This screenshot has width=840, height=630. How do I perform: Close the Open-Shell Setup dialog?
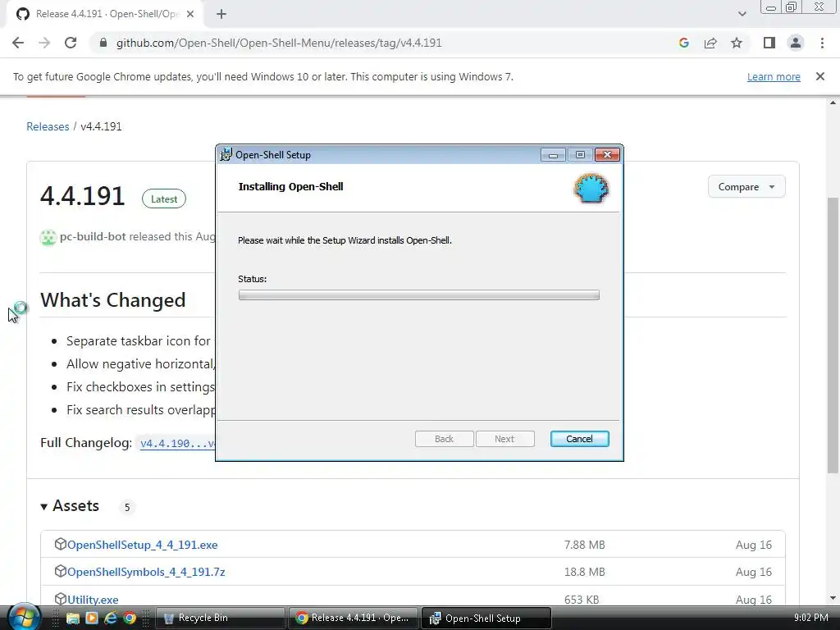pos(608,155)
